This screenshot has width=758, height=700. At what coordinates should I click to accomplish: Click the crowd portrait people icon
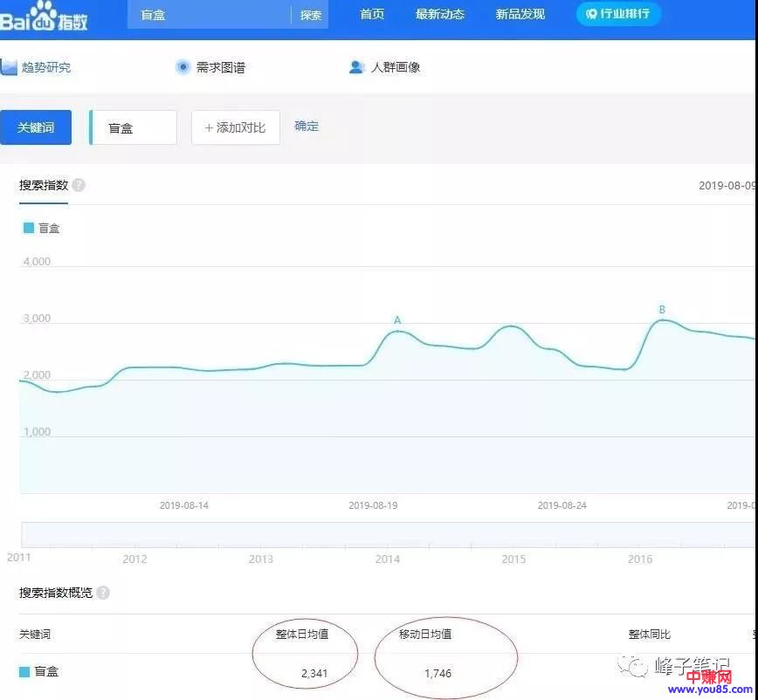[x=356, y=67]
